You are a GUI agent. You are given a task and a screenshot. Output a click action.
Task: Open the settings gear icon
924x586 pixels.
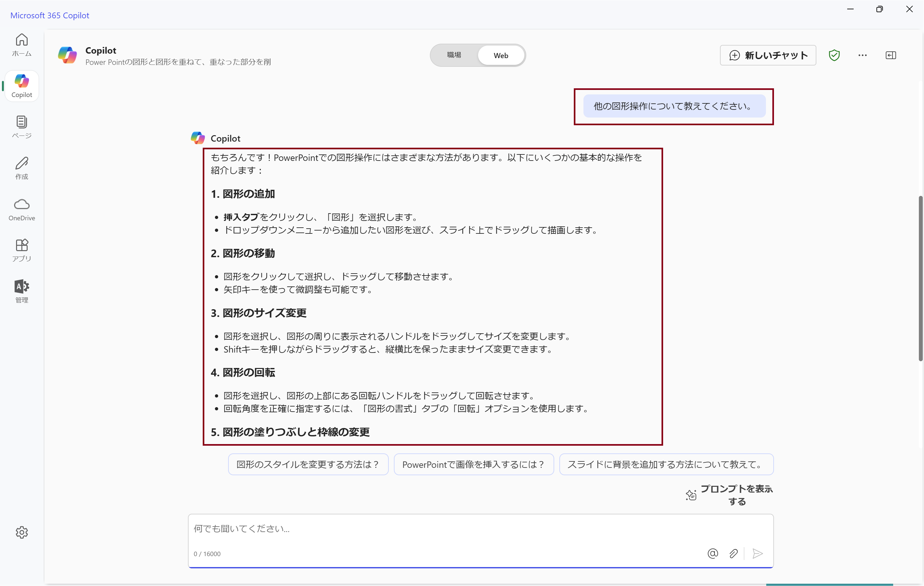(22, 532)
